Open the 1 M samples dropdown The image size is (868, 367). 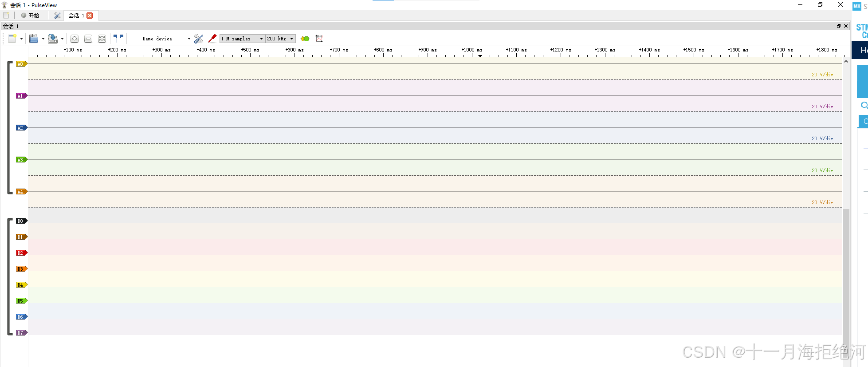click(x=242, y=39)
